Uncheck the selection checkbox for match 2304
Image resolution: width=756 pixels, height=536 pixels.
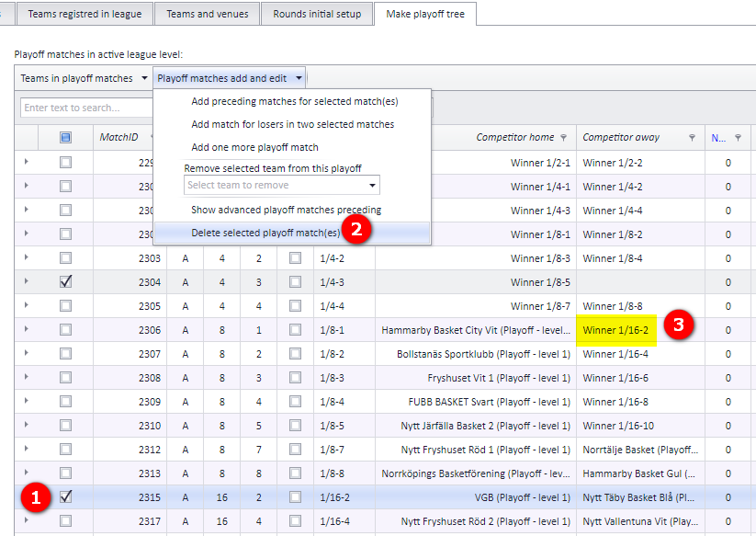65,281
